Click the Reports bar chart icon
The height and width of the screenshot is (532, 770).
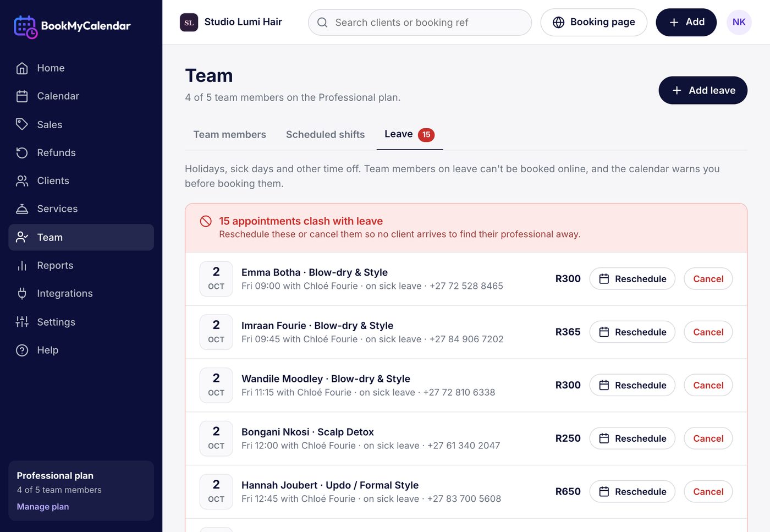click(x=22, y=266)
